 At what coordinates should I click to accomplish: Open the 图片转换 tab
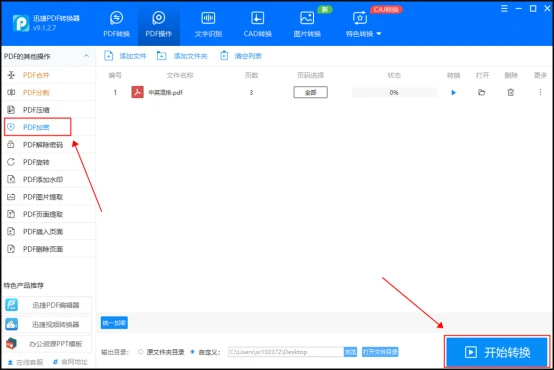pos(307,24)
